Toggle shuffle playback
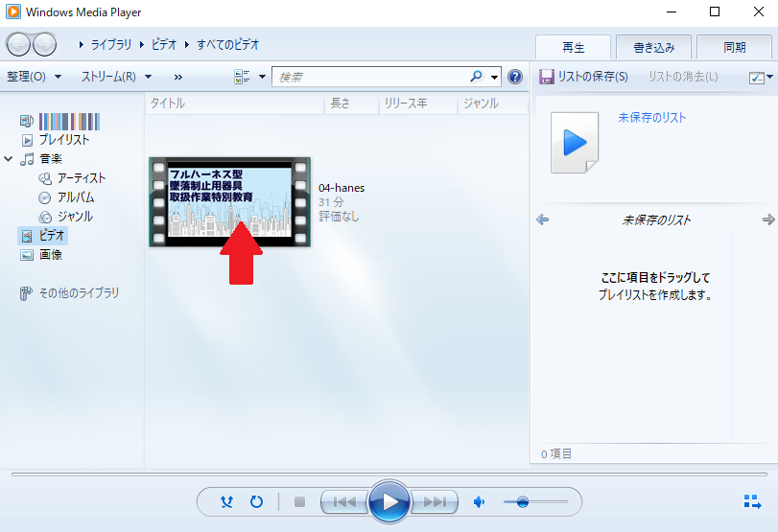Viewport: 778px width, 532px height. [226, 501]
